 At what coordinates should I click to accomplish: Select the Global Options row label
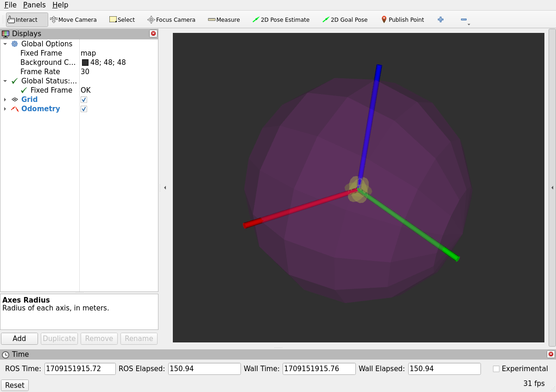[x=47, y=44]
